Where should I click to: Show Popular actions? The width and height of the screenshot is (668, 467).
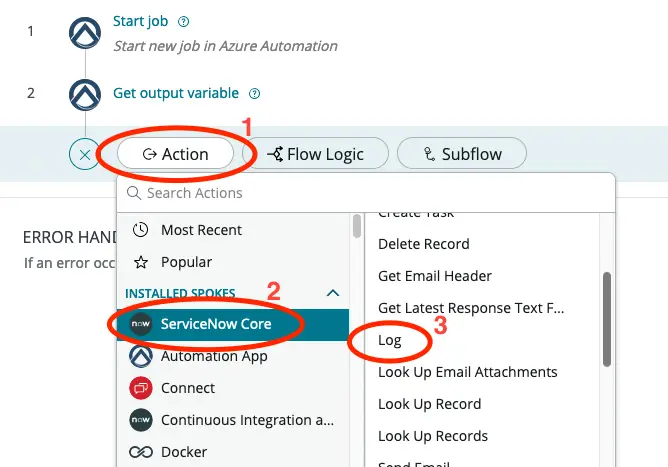tap(186, 262)
